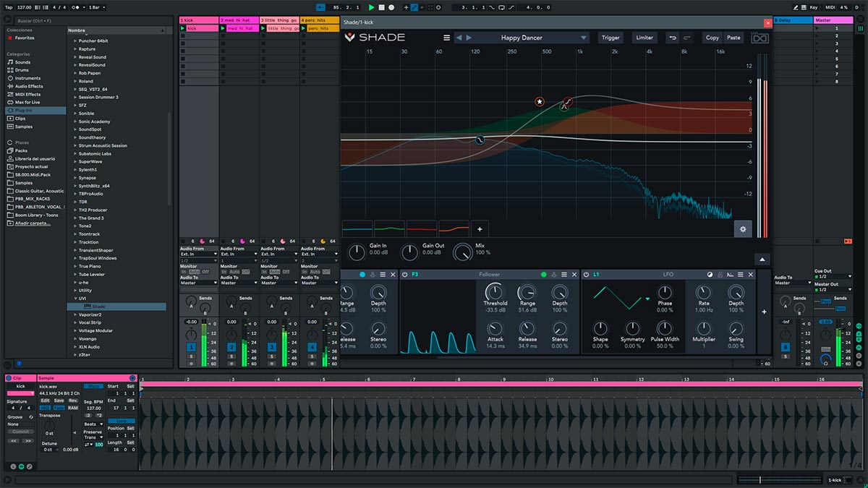Go to next Shade preset arrow

pyautogui.click(x=469, y=38)
